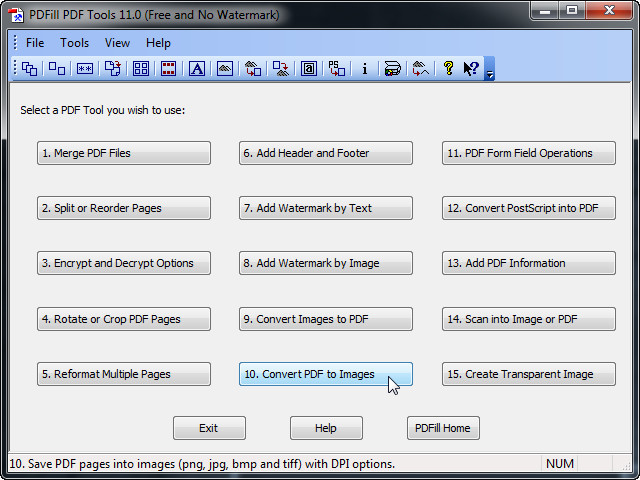Image resolution: width=640 pixels, height=480 pixels.
Task: Minimize the PDFill window
Action: click(x=544, y=10)
